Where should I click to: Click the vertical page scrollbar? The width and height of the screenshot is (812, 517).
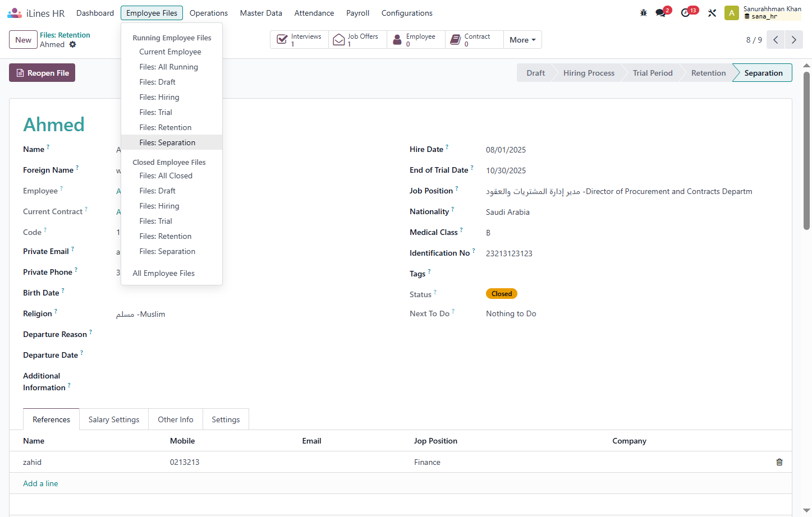point(807,151)
